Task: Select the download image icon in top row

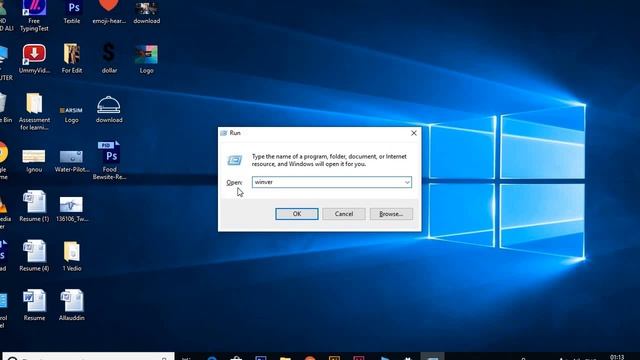Action: [x=147, y=12]
